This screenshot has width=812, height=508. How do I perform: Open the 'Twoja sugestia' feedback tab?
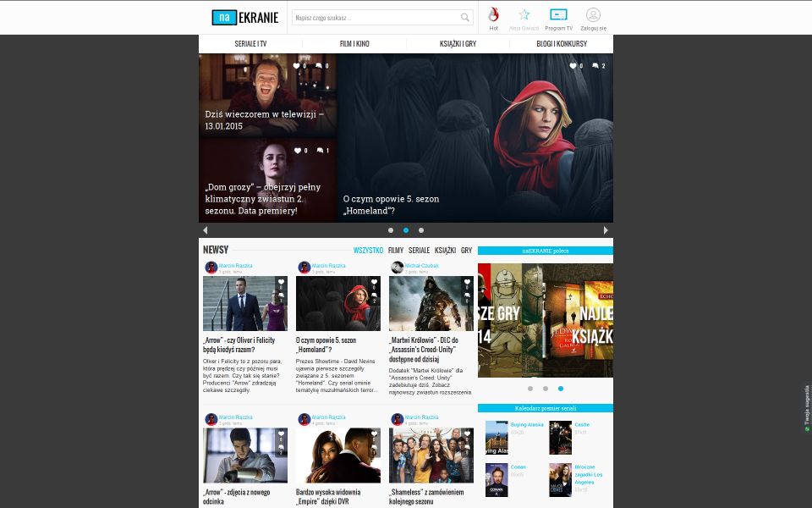point(807,408)
